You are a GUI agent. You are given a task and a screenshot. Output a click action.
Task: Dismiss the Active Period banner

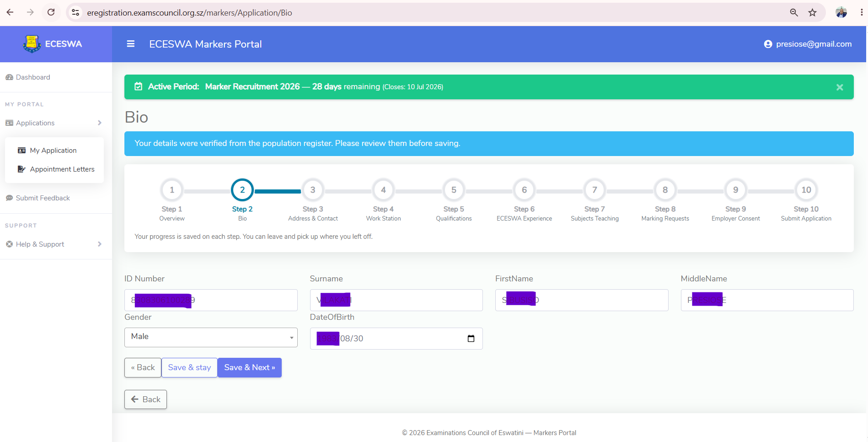click(840, 87)
